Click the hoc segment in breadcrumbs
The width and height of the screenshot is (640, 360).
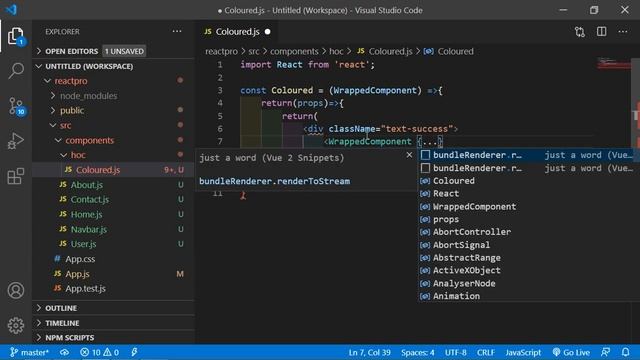(x=336, y=51)
